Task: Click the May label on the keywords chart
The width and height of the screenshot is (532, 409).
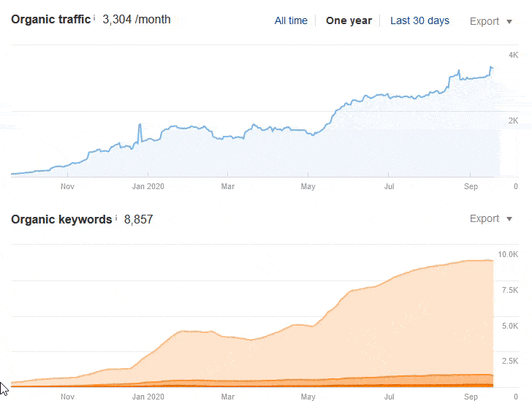Action: point(308,398)
